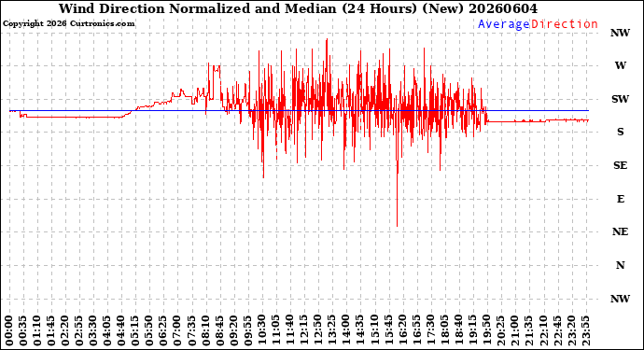Image resolution: width=644 pixels, height=350 pixels.
Task: Click the 09:20 time axis label
Action: point(233,331)
